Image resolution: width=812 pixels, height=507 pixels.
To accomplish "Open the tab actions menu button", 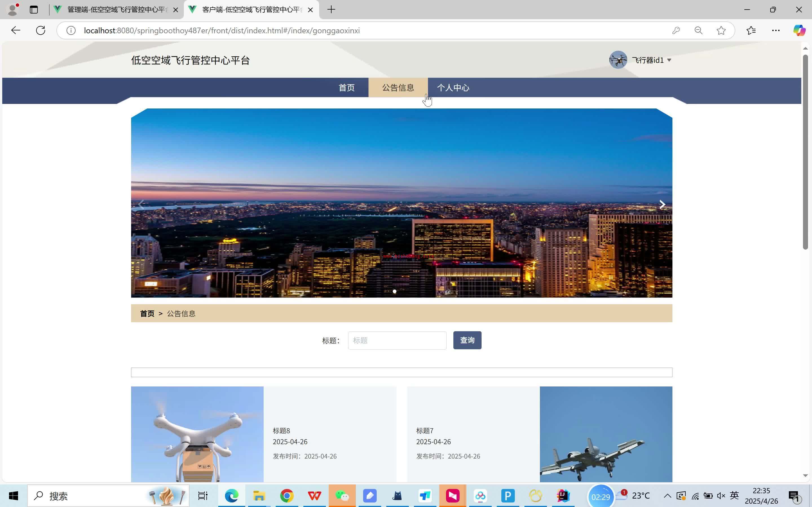I will pyautogui.click(x=34, y=9).
